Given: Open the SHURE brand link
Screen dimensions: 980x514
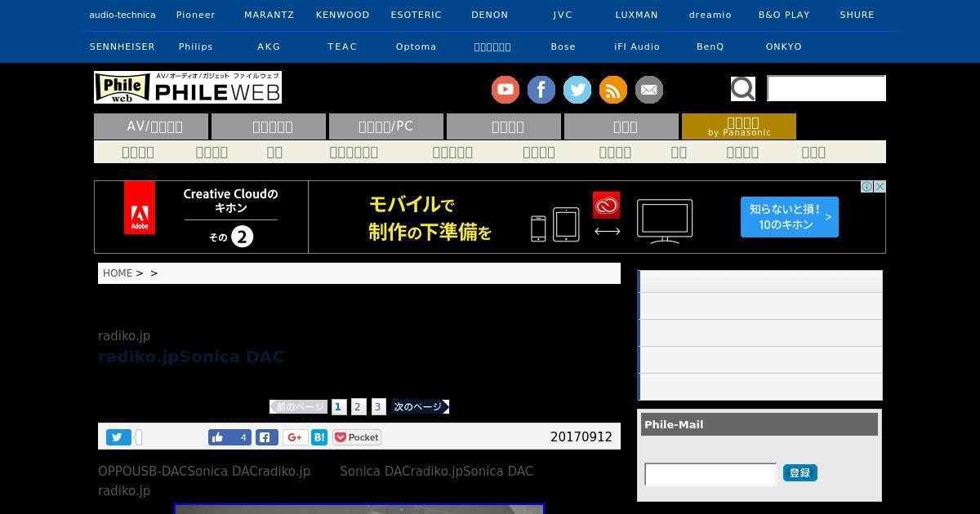Looking at the screenshot, I should tap(857, 15).
